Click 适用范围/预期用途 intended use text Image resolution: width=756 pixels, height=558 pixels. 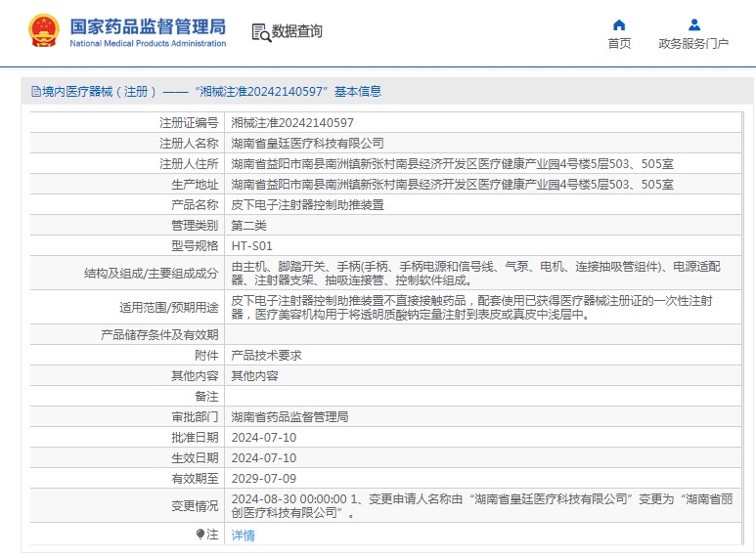(472, 308)
